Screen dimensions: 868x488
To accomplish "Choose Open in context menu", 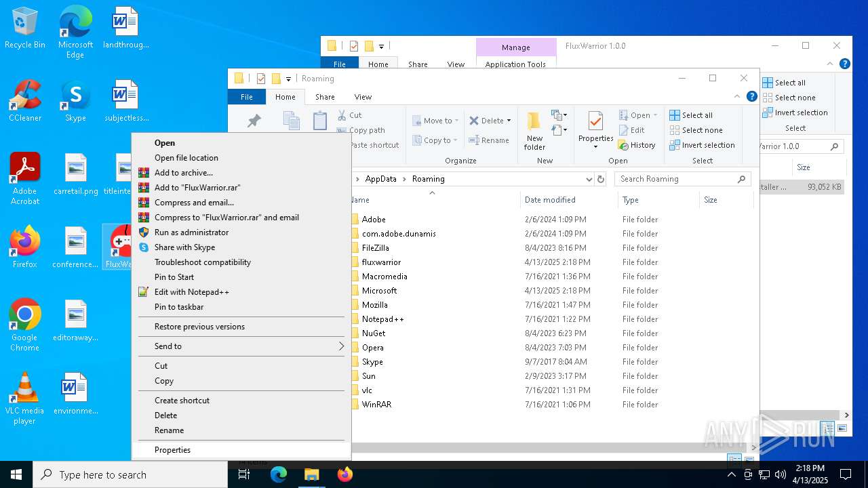I will click(x=241, y=143).
